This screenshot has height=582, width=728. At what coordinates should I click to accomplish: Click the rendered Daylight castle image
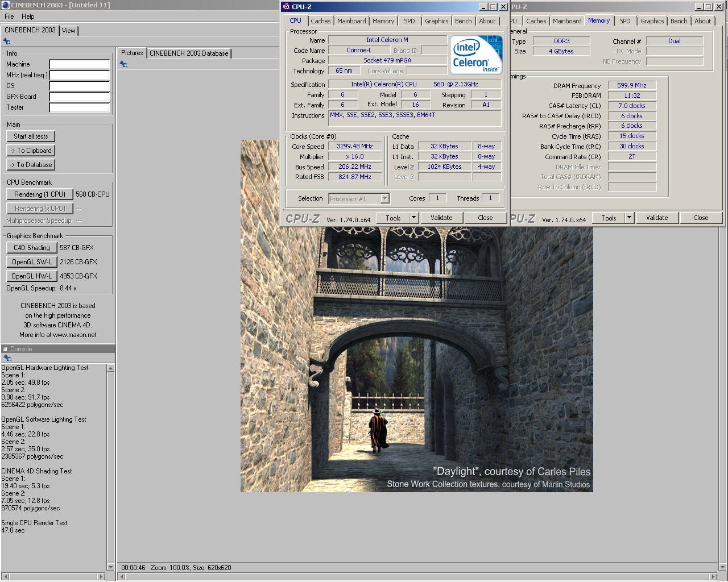click(417, 360)
